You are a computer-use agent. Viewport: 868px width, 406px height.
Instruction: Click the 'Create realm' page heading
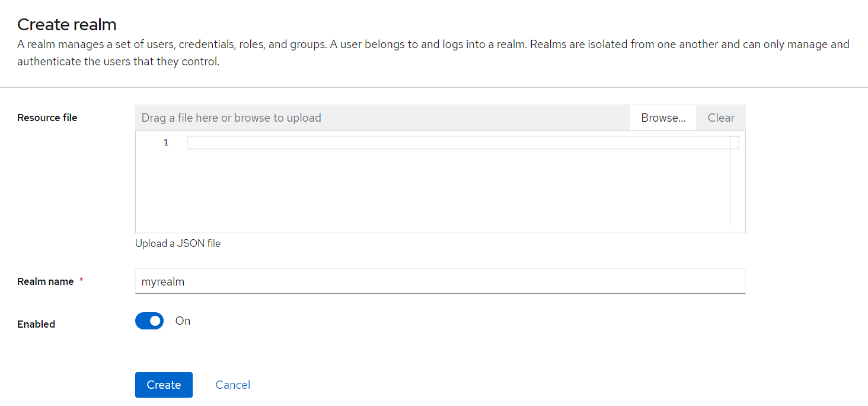tap(67, 24)
